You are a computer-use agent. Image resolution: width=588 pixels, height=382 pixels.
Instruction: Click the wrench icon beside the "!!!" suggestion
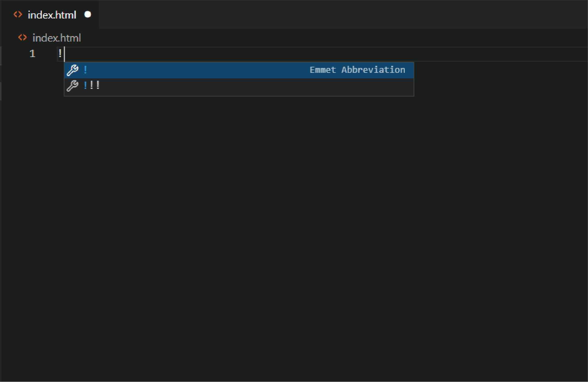point(73,86)
